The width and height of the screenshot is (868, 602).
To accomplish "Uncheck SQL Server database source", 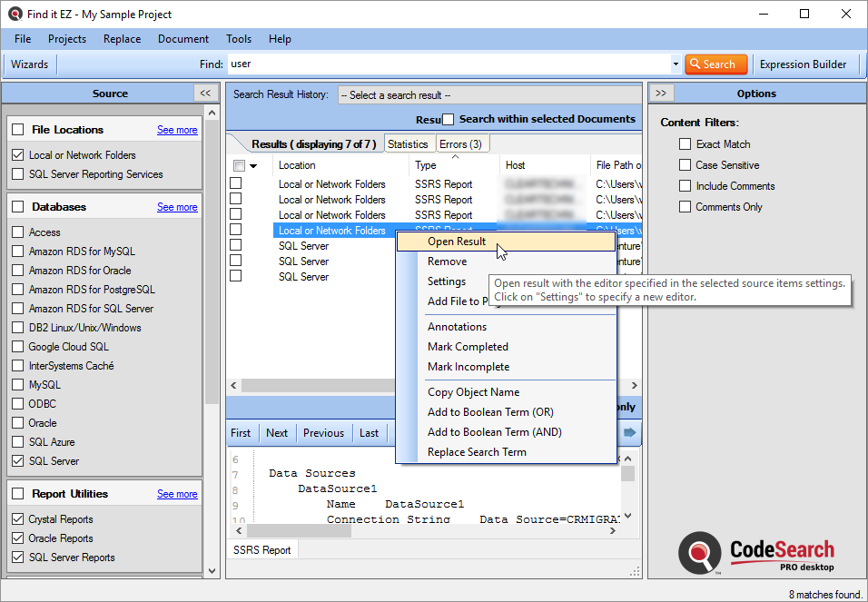I will pos(18,460).
